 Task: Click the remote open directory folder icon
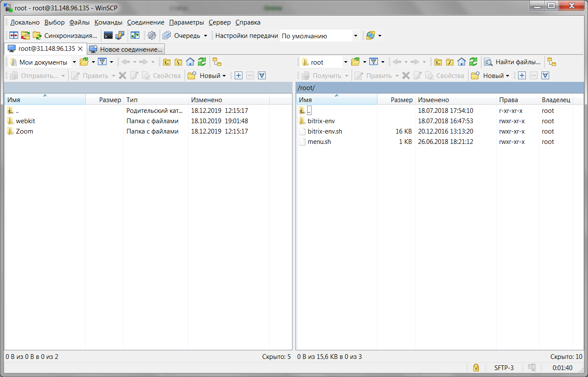click(x=355, y=62)
